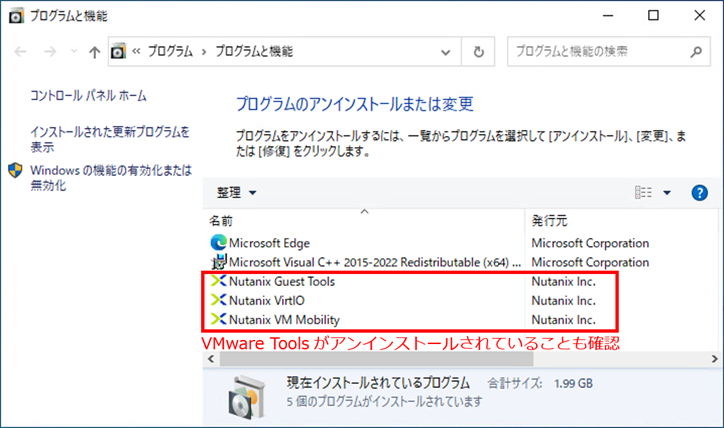Select the Nutanix VM Mobility entry
Viewport: 724px width, 428px height.
284,319
